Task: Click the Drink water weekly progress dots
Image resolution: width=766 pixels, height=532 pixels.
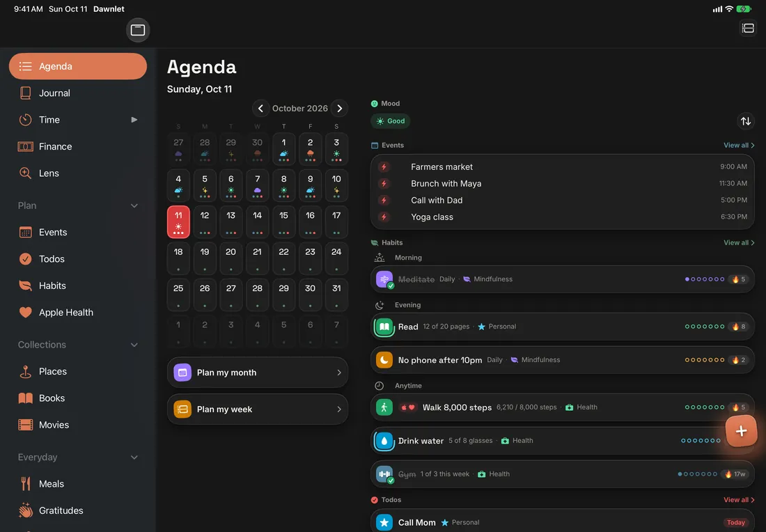Action: point(701,441)
